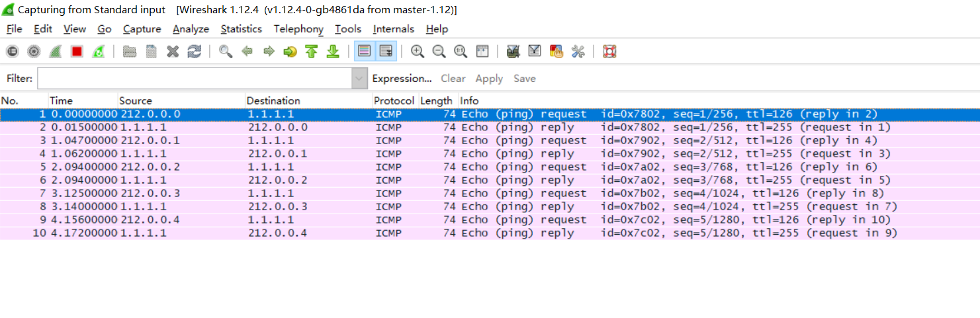The image size is (980, 318).
Task: Open the Tools menu
Action: (x=348, y=29)
